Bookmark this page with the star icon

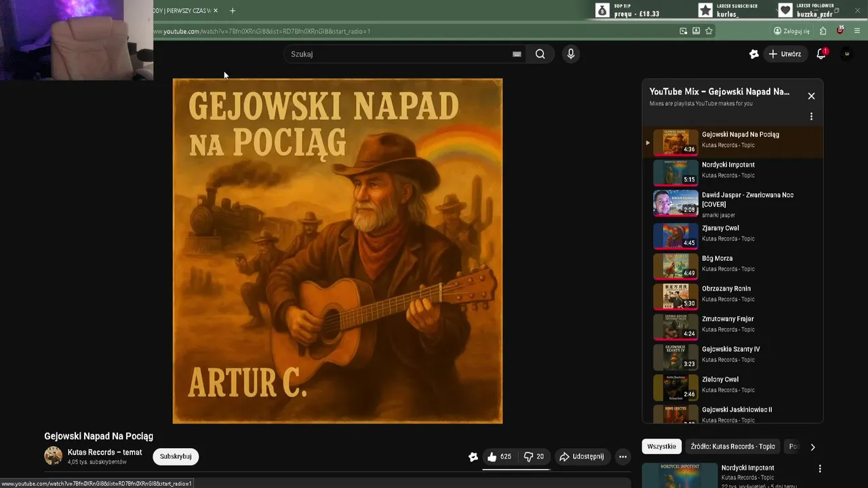[709, 31]
